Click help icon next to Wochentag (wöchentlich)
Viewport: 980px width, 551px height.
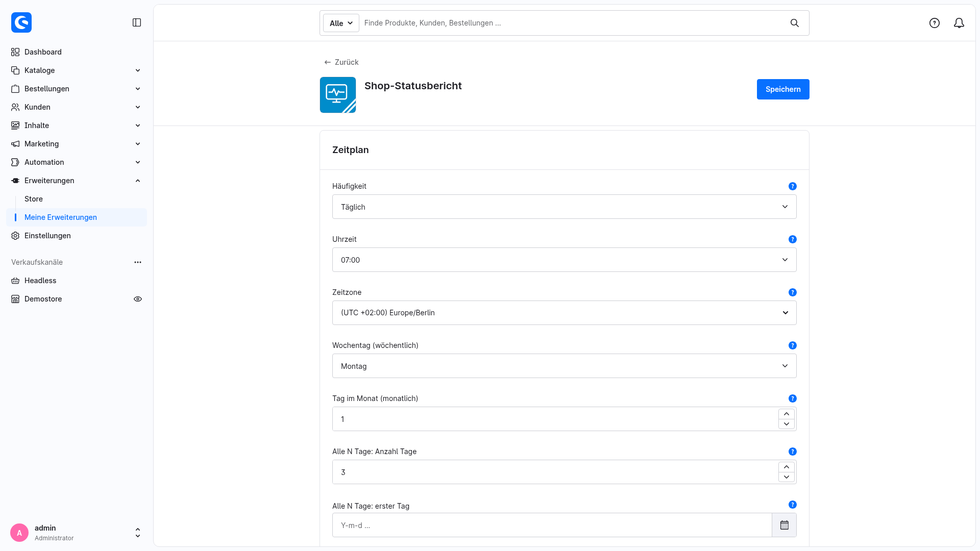[793, 345]
